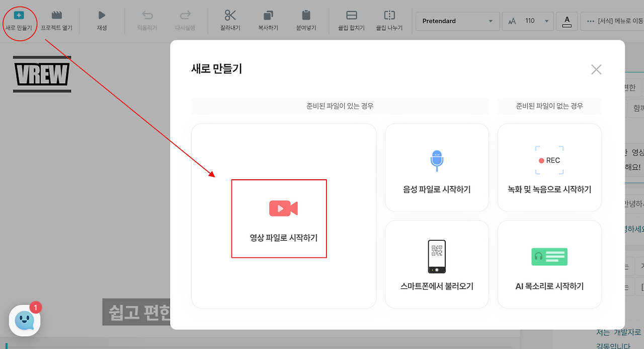
Task: Click the 새로 만들기 dialog title
Action: tap(217, 69)
